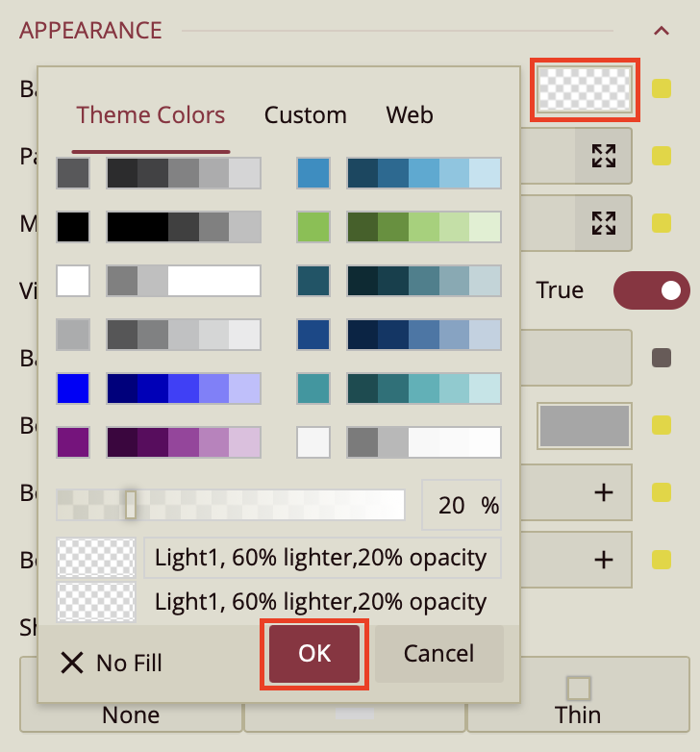Switch to the Web tab
700x752 pixels.
(410, 115)
